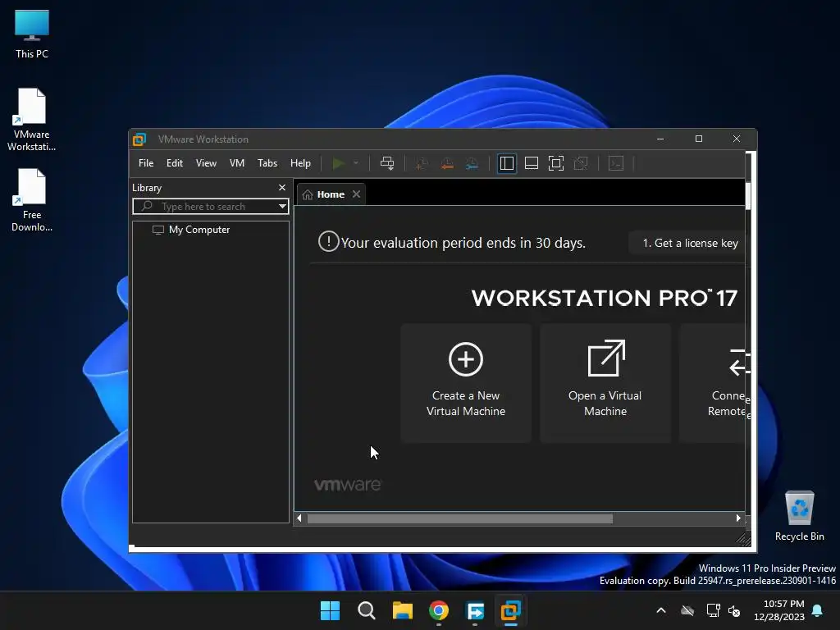Click the VMware Workstation taskbar icon
Viewport: 840px width, 630px height.
coord(510,610)
